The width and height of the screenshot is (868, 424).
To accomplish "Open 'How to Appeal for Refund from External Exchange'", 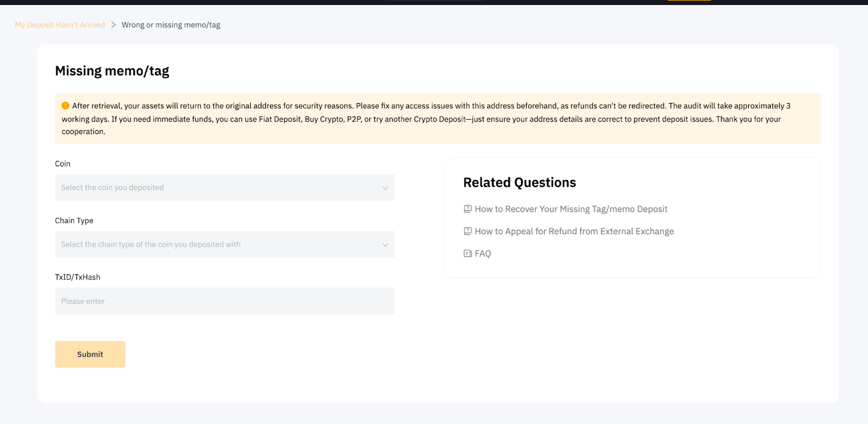I will 574,231.
